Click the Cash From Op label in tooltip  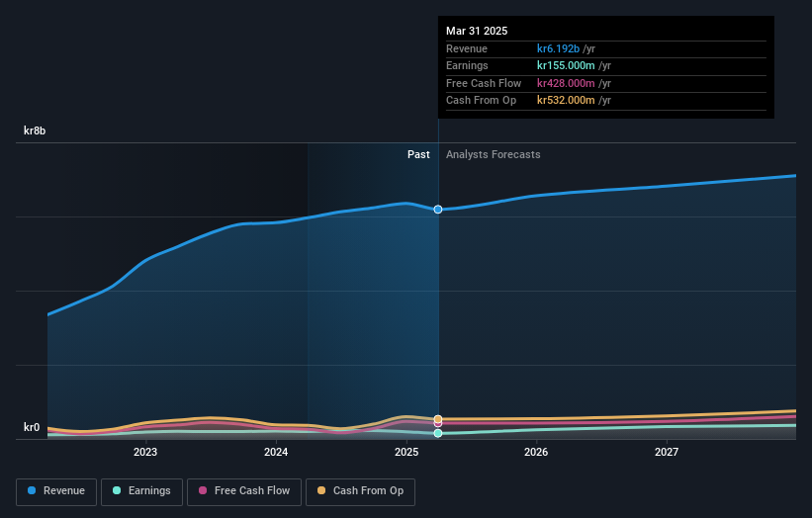tap(481, 101)
